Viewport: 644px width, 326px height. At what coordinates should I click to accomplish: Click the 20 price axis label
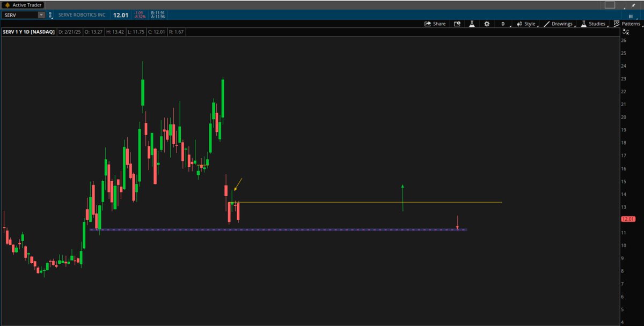[624, 117]
